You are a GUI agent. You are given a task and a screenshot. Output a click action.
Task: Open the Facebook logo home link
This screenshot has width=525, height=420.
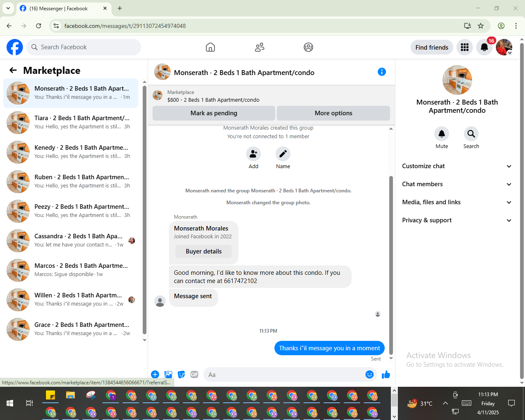point(15,47)
